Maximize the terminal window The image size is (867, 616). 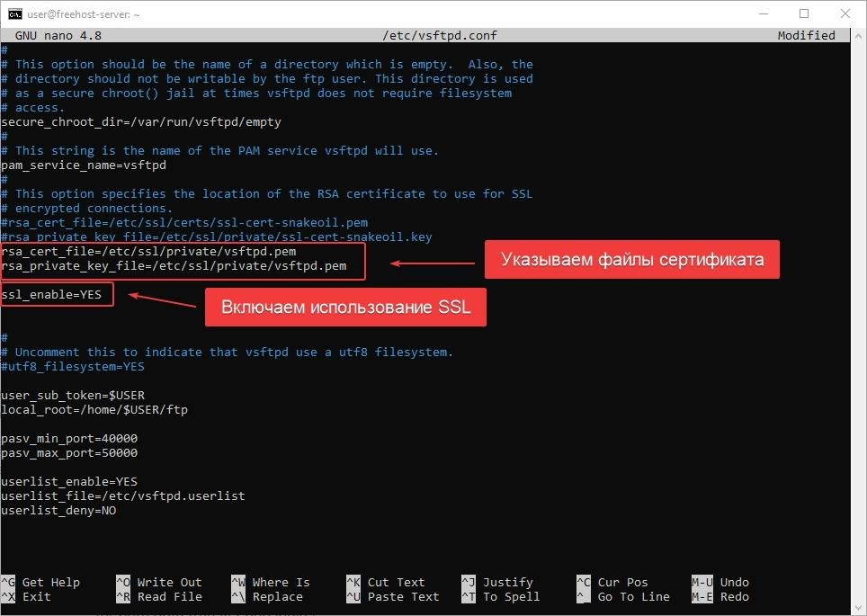click(x=804, y=14)
